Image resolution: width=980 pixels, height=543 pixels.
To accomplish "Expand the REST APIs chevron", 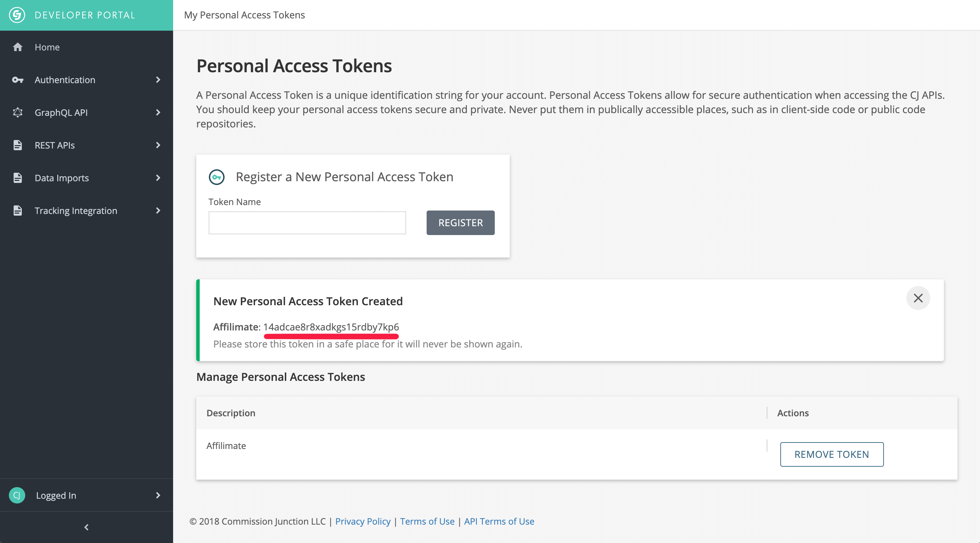I will coord(158,145).
